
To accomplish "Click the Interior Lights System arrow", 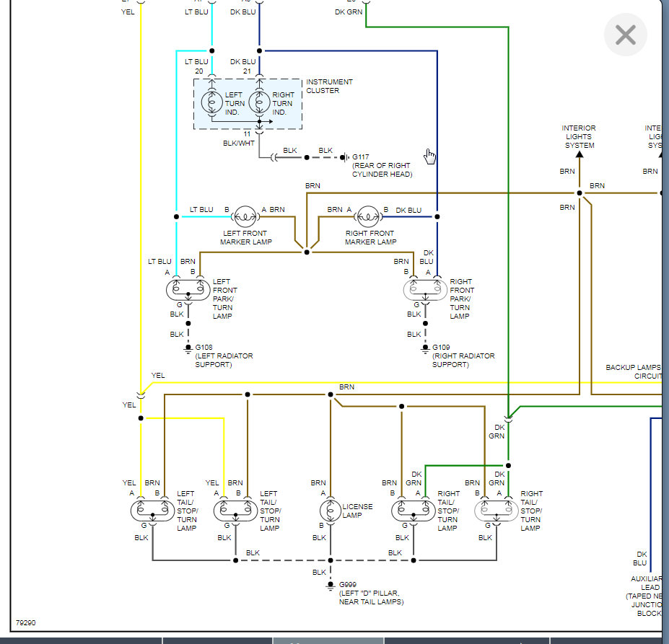I will [x=579, y=154].
